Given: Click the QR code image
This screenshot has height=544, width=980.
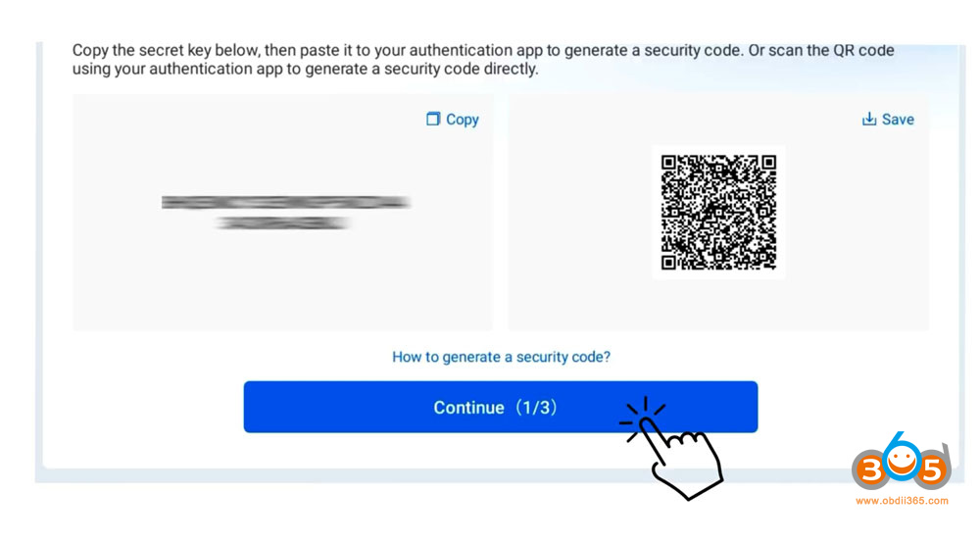Looking at the screenshot, I should pyautogui.click(x=718, y=212).
